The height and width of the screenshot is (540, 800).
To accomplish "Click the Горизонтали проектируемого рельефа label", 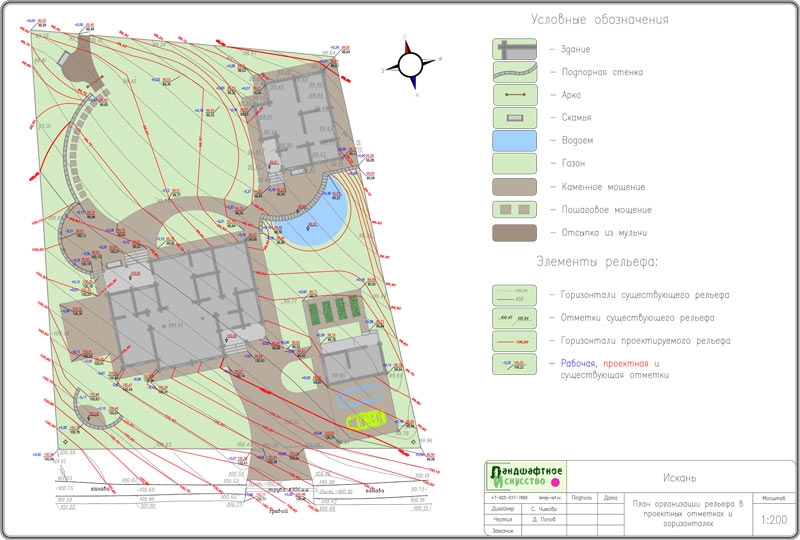I will click(x=645, y=341).
